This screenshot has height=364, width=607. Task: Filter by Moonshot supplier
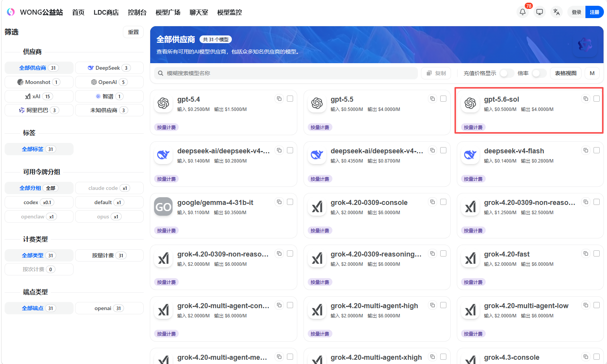click(39, 82)
